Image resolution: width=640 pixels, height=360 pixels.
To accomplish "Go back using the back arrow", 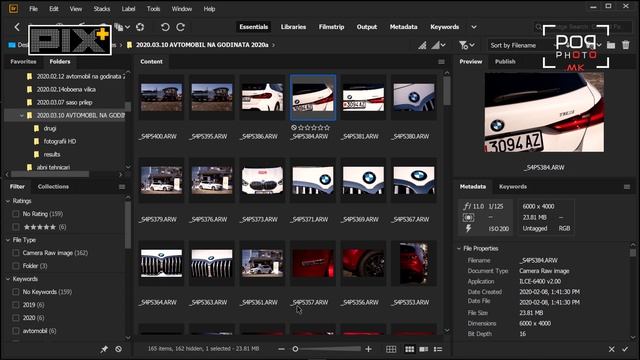I will coord(17,27).
